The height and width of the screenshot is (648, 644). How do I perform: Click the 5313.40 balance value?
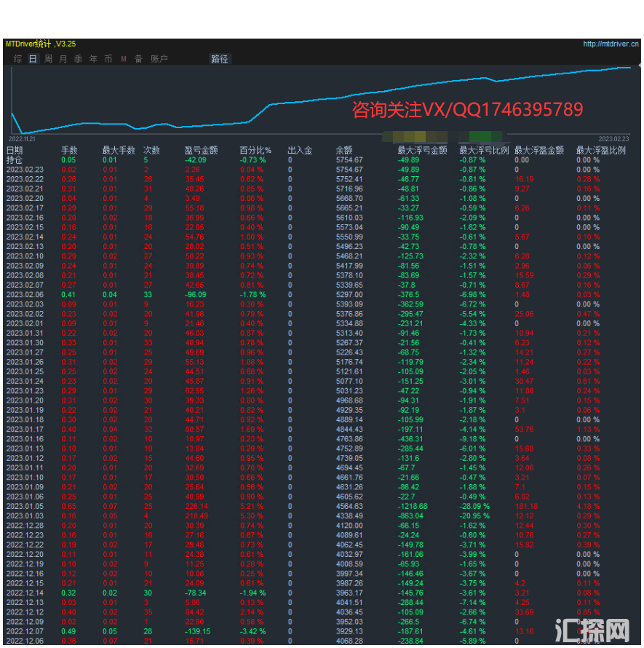pyautogui.click(x=349, y=333)
